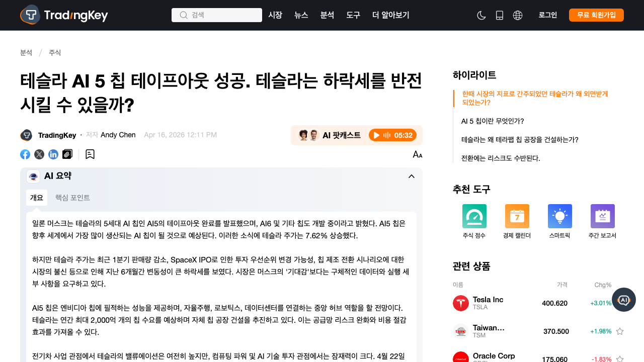Click the author name Andy Chen
The height and width of the screenshot is (362, 644).
pos(118,135)
